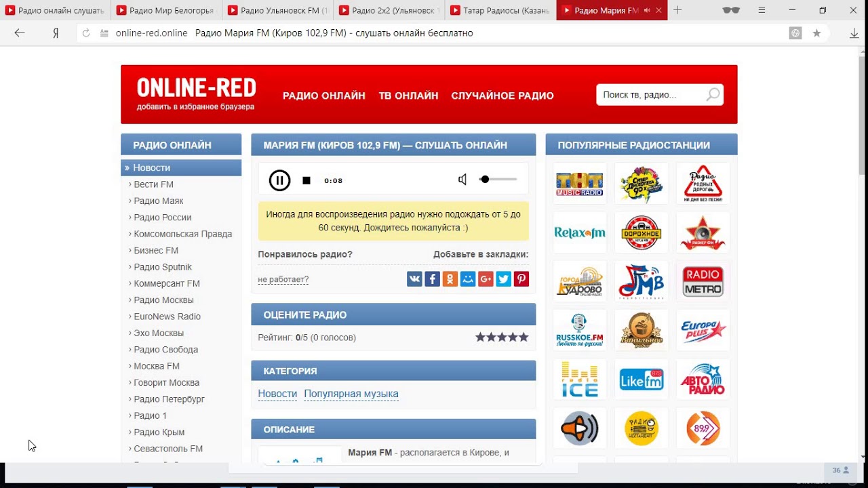This screenshot has width=868, height=488.
Task: Open Бизнес FM in sidebar
Action: click(x=156, y=250)
